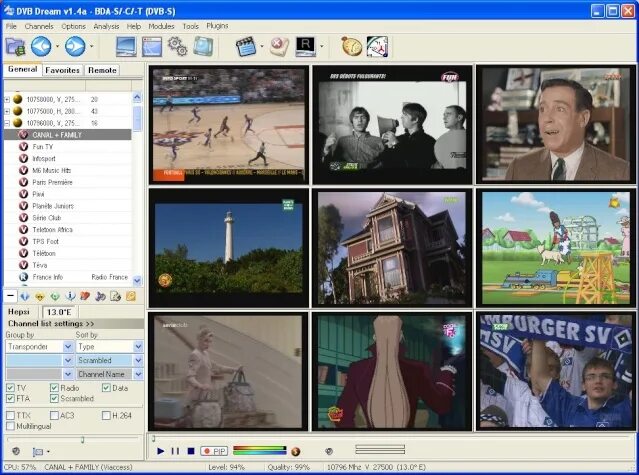Toggle the Scrambled checkbox
This screenshot has height=475, width=639.
[54, 398]
